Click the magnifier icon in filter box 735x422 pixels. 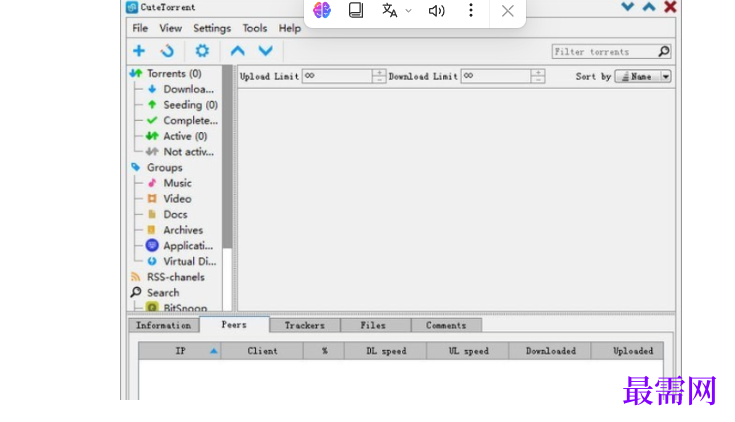click(664, 52)
